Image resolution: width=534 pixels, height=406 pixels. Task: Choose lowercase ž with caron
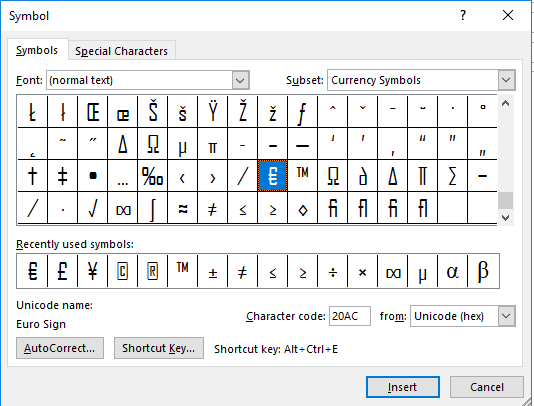click(x=272, y=112)
